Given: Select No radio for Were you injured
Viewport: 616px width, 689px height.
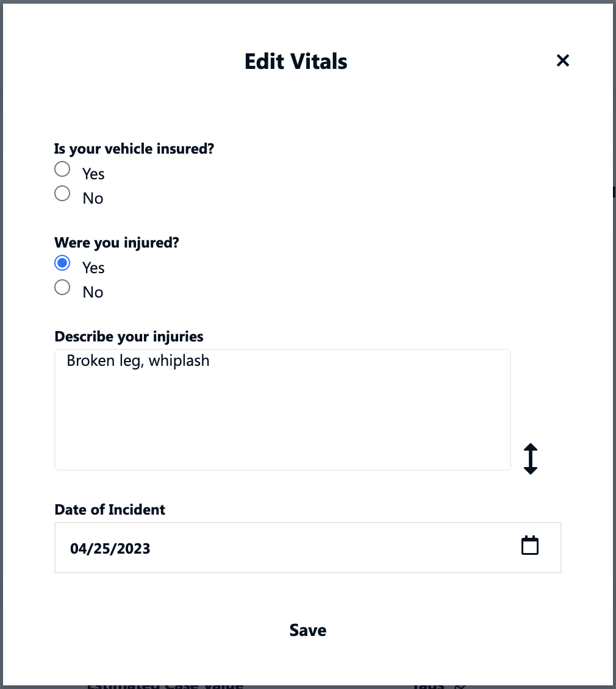Looking at the screenshot, I should (x=62, y=287).
